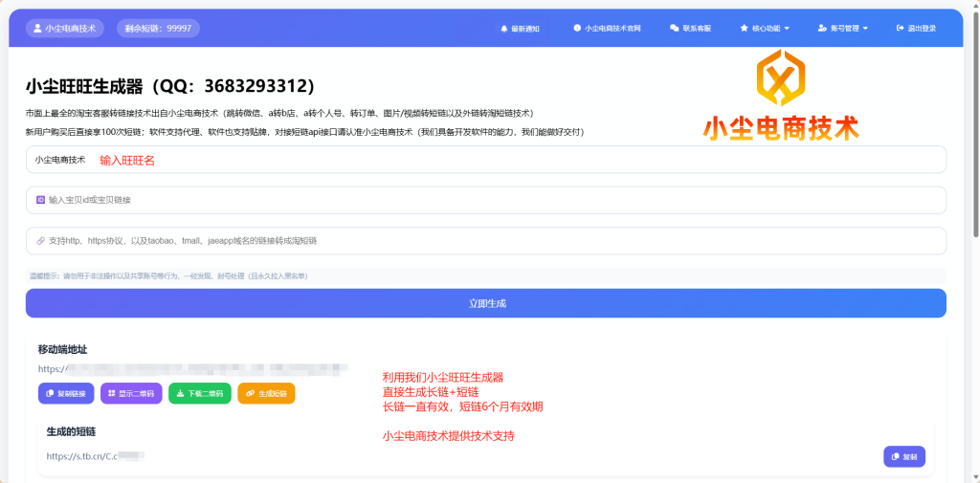Viewport: 980px width, 483px height.
Task: Click the 剩余短链 99997 counter badge
Action: pyautogui.click(x=158, y=29)
